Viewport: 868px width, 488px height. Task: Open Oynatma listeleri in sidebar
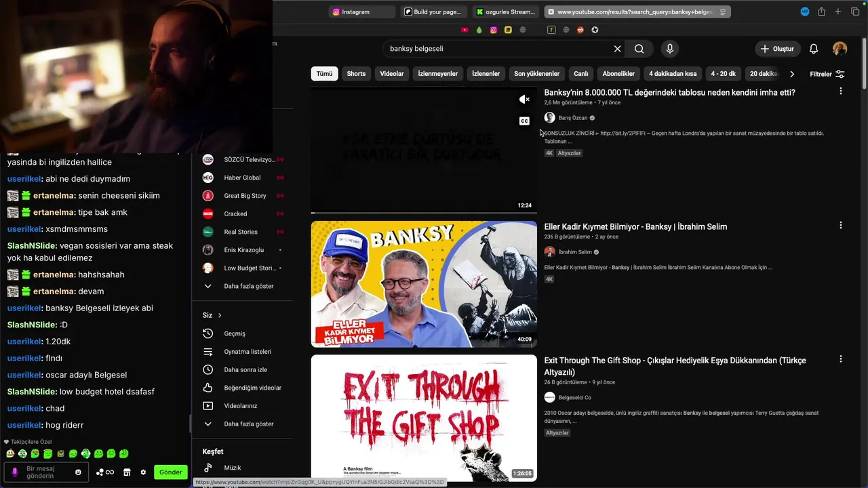click(x=248, y=352)
